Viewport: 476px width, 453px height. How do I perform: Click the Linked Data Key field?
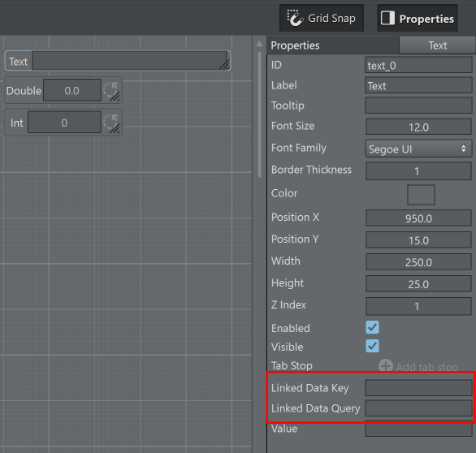coord(418,388)
